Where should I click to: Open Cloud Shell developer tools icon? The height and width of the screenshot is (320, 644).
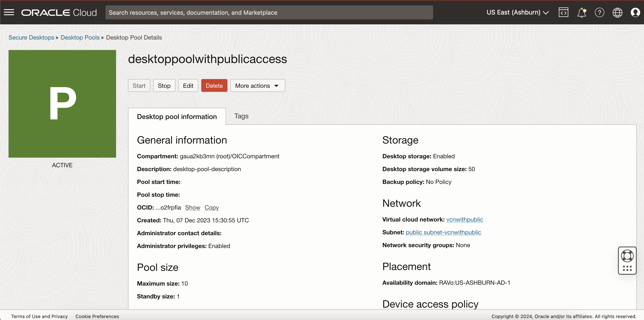point(563,12)
